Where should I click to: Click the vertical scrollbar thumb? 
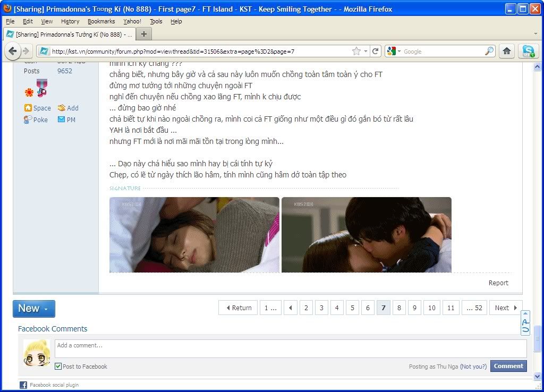[537, 338]
